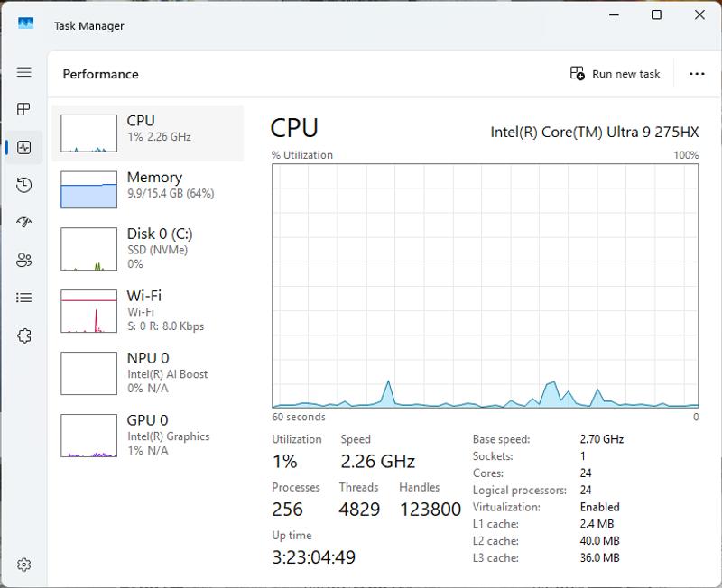
Task: Click the main CPU utilization graph
Action: (x=486, y=286)
